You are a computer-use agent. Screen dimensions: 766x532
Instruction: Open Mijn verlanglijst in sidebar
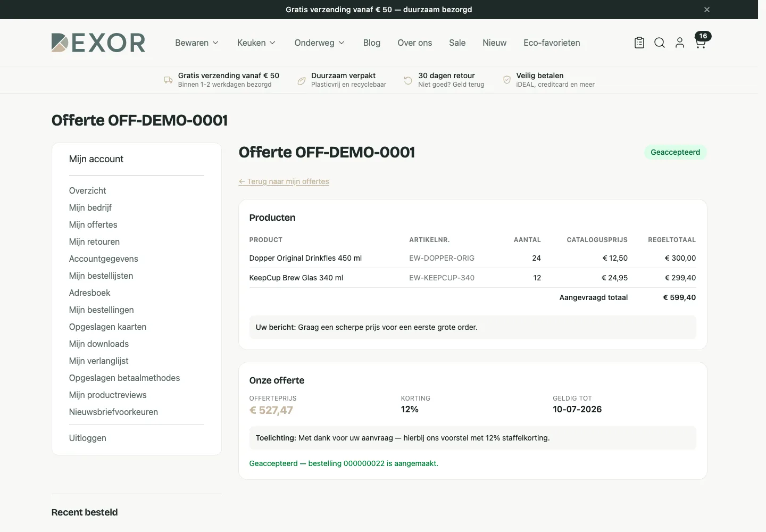[99, 361]
